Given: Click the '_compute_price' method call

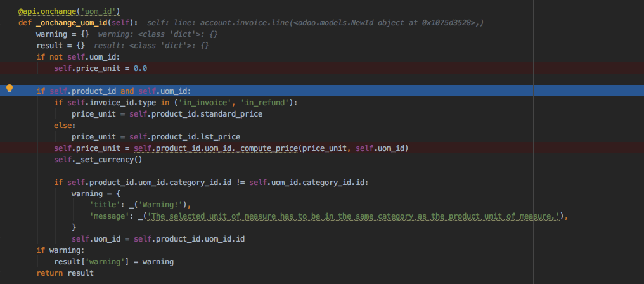Looking at the screenshot, I should pos(267,148).
